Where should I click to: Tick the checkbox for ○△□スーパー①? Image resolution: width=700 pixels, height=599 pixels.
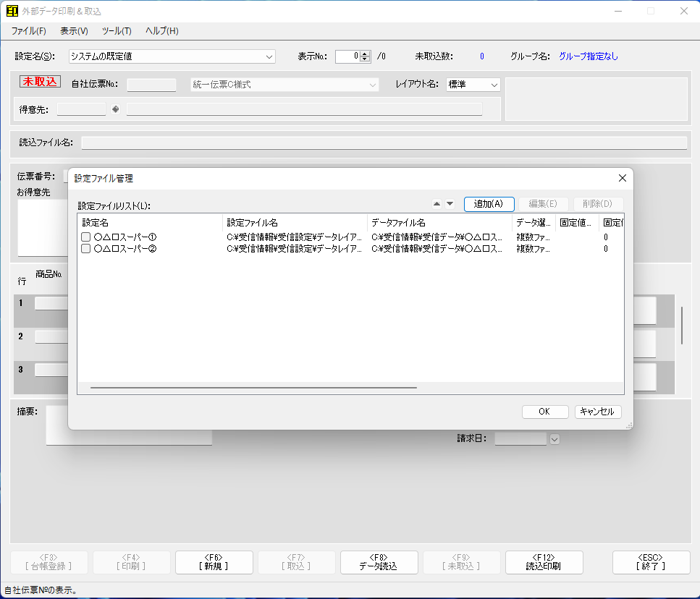85,237
